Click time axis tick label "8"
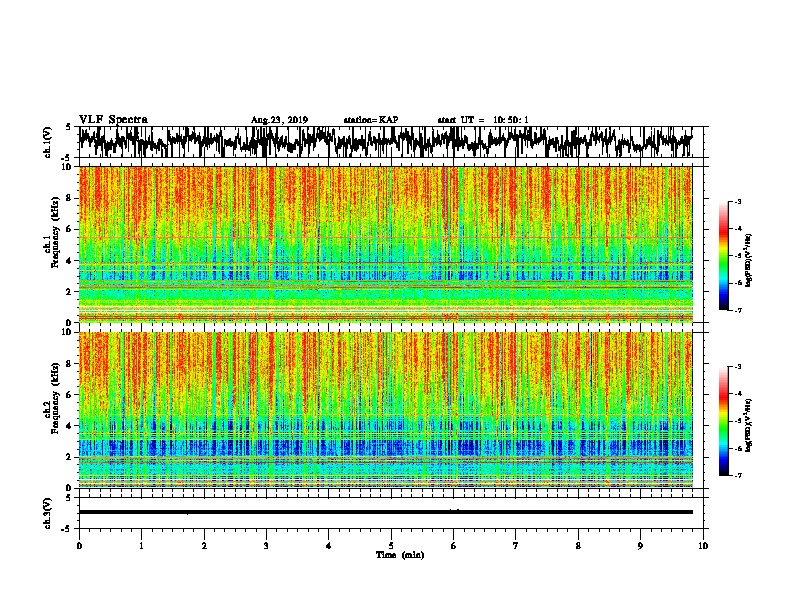The image size is (792, 612). click(x=578, y=546)
